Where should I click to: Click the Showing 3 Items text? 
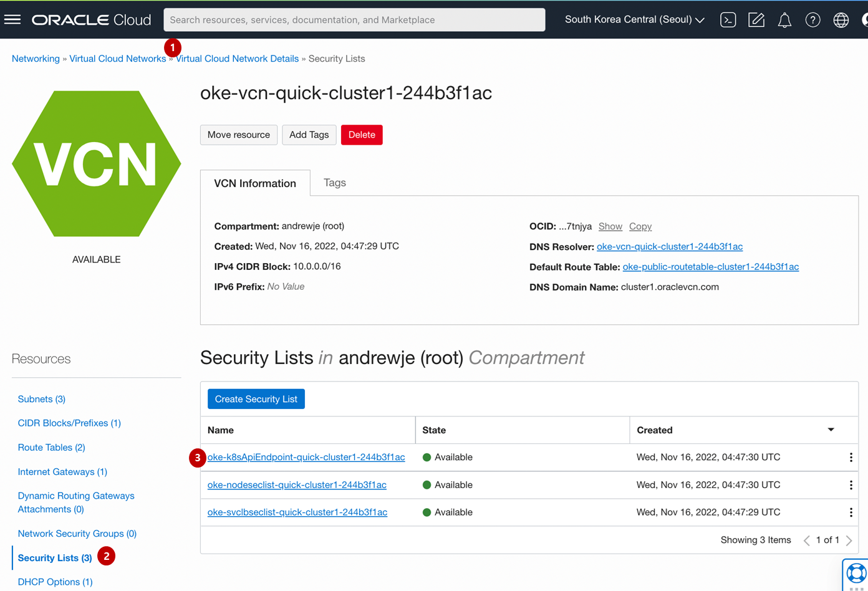pyautogui.click(x=756, y=541)
